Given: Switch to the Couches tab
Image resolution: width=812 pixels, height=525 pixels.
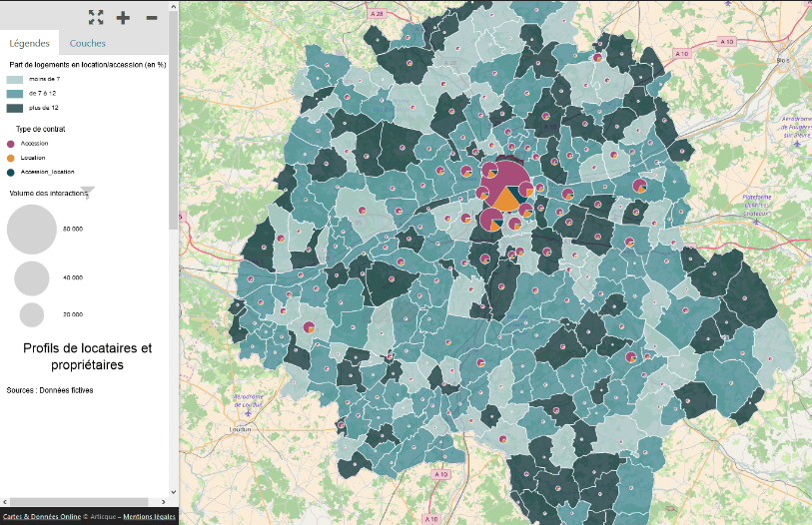Looking at the screenshot, I should point(88,44).
